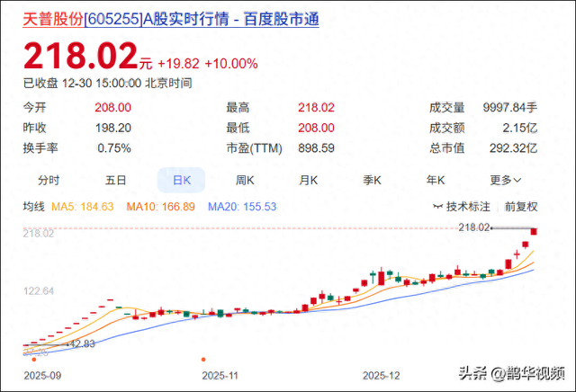Click the MA5: 184.63 indicator
The height and width of the screenshot is (392, 576).
click(x=83, y=207)
